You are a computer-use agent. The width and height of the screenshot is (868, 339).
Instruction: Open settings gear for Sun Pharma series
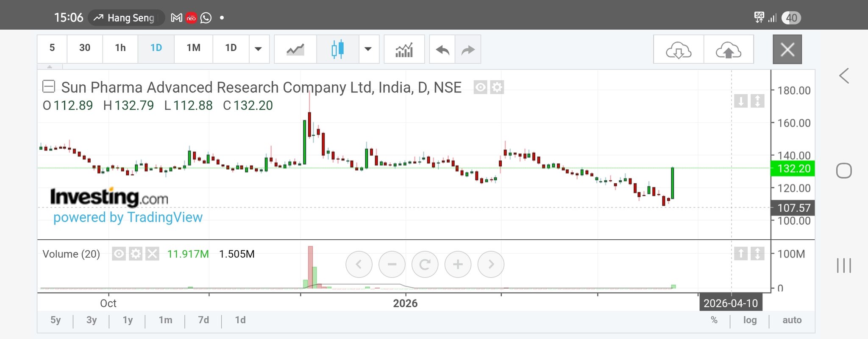pyautogui.click(x=497, y=87)
